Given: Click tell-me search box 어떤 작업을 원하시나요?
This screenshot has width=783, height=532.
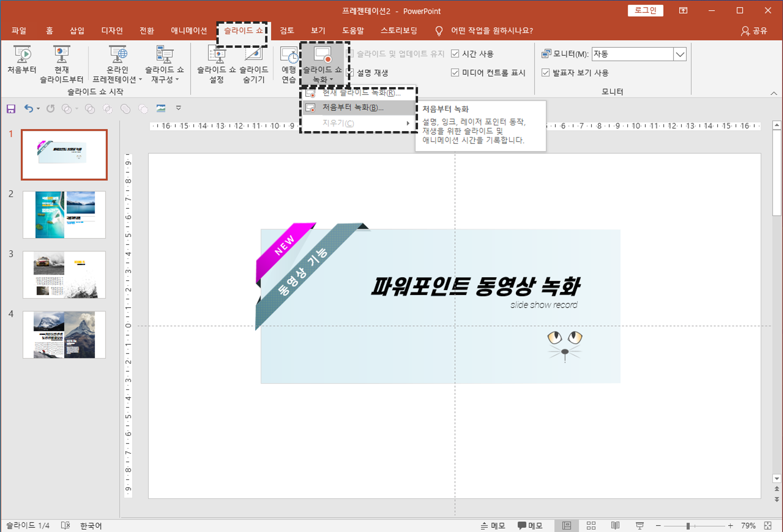Looking at the screenshot, I should coord(492,31).
